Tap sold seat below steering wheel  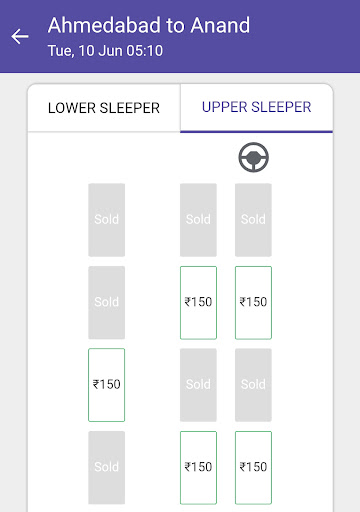click(253, 220)
